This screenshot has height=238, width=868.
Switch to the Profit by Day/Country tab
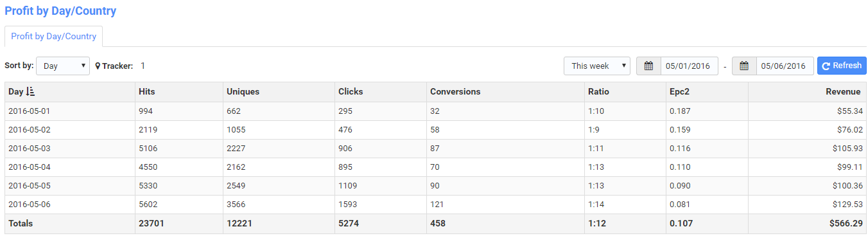tap(54, 36)
